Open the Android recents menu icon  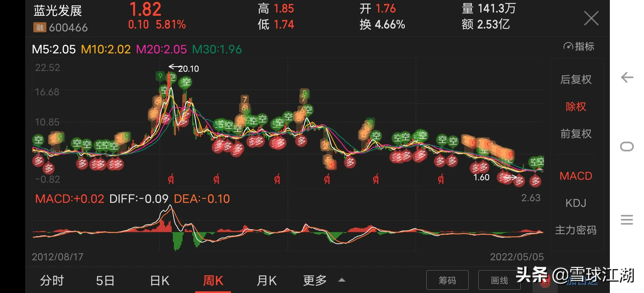click(x=627, y=219)
